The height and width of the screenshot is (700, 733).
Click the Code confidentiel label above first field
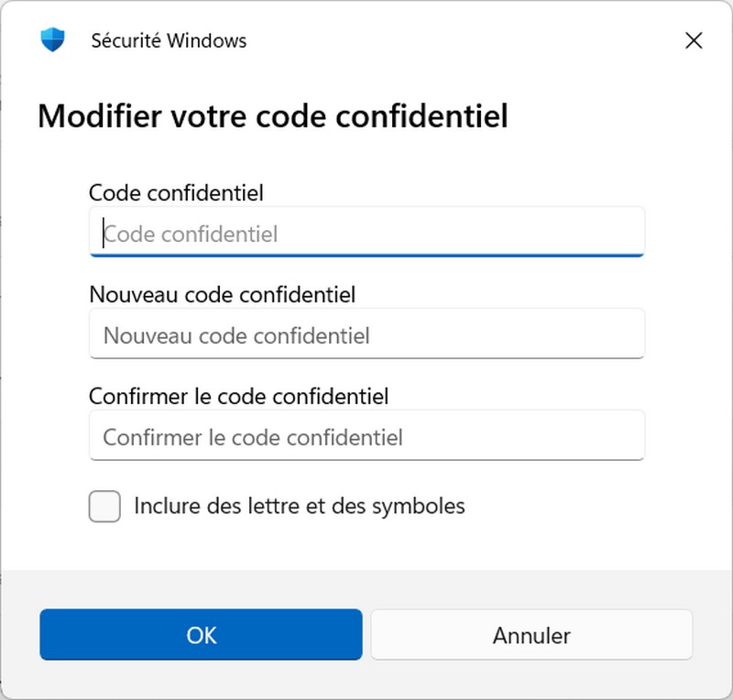tap(176, 192)
